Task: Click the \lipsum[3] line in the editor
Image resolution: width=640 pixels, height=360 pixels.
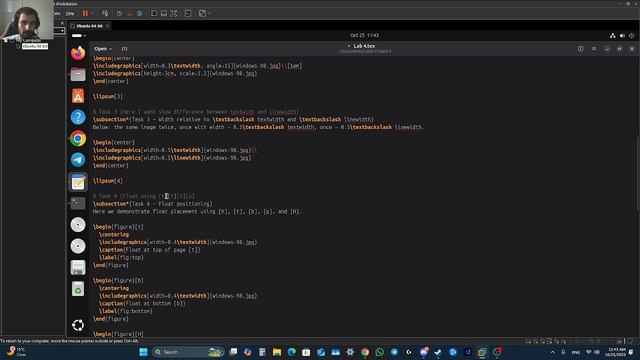Action: click(x=108, y=96)
